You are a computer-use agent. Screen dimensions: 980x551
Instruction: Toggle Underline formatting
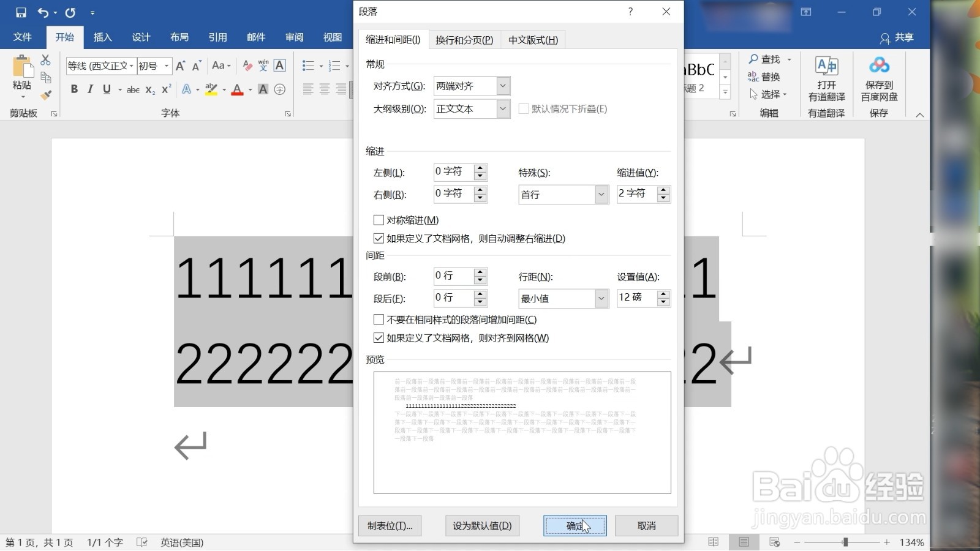107,89
